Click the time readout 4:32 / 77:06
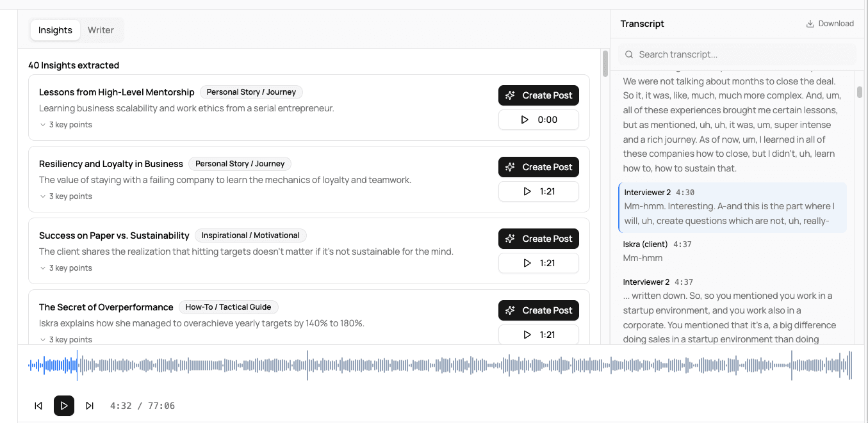 (142, 406)
